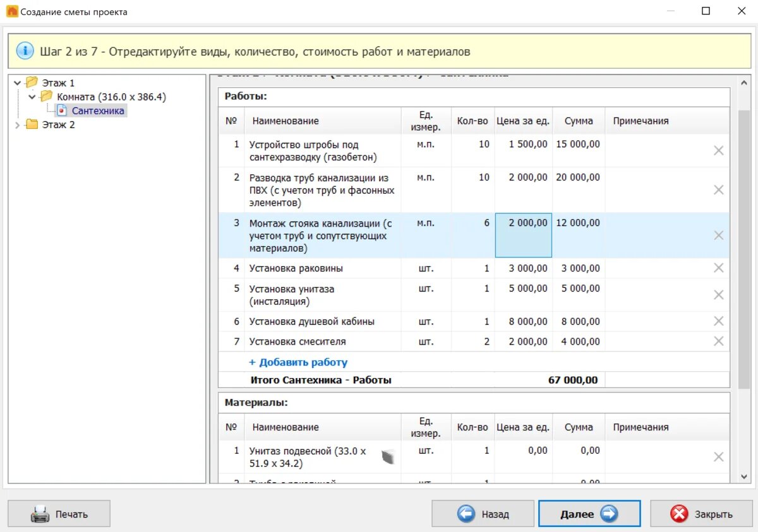The width and height of the screenshot is (758, 532).
Task: Click 'Итого Сантехника - Работы' label
Action: (321, 380)
